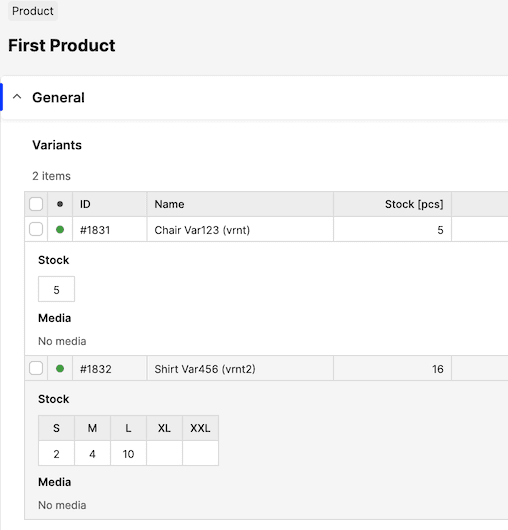The width and height of the screenshot is (508, 530).
Task: Sort by Stock [pcs] column header
Action: click(414, 204)
